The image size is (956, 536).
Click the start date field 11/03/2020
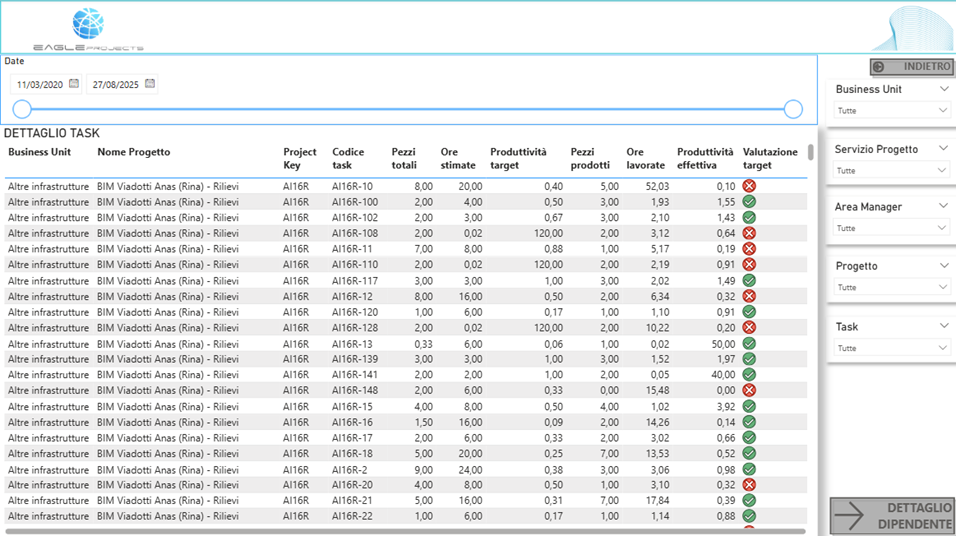click(40, 85)
